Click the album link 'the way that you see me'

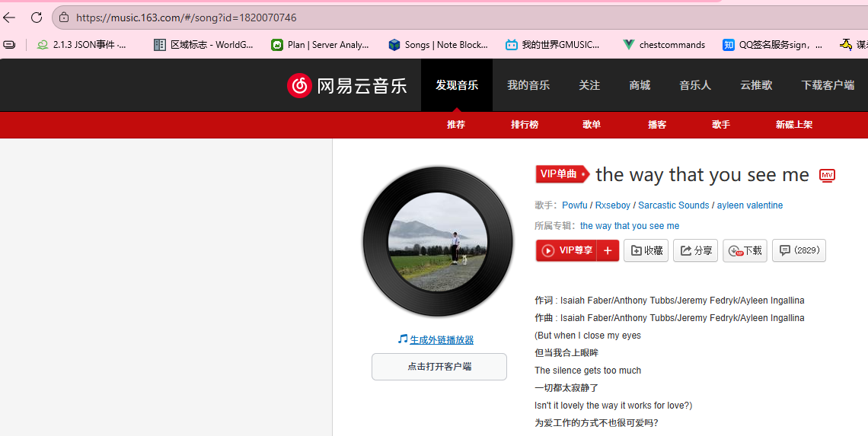point(629,226)
